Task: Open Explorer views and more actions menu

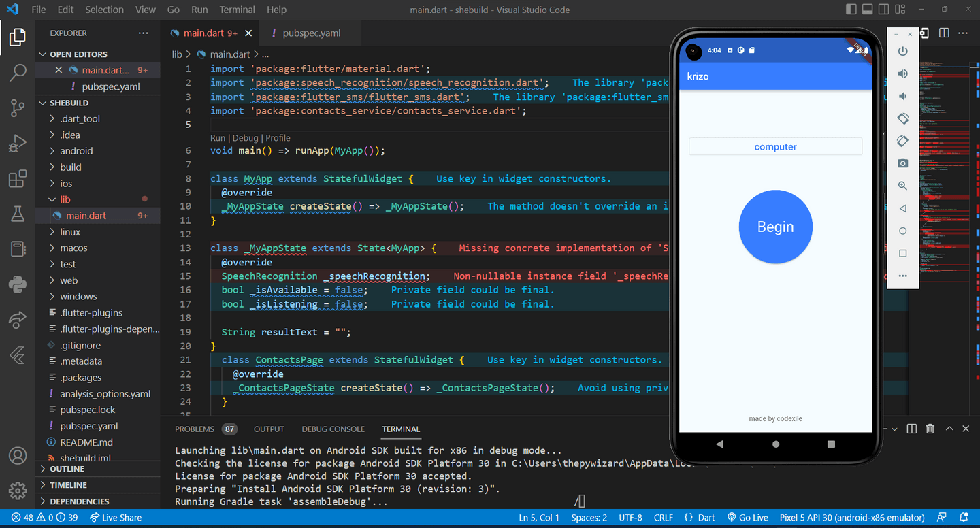Action: tap(143, 33)
